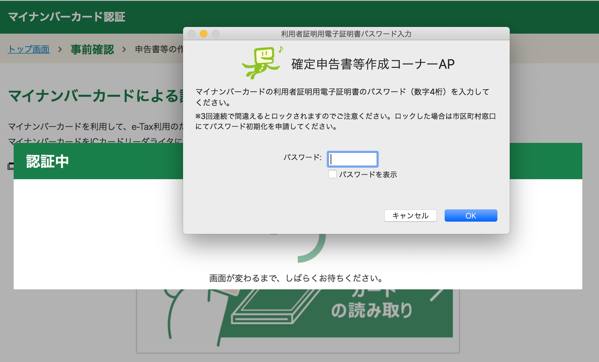Minimize the password dialog with yellow button
Viewport: 599px width, 362px height.
[x=204, y=34]
